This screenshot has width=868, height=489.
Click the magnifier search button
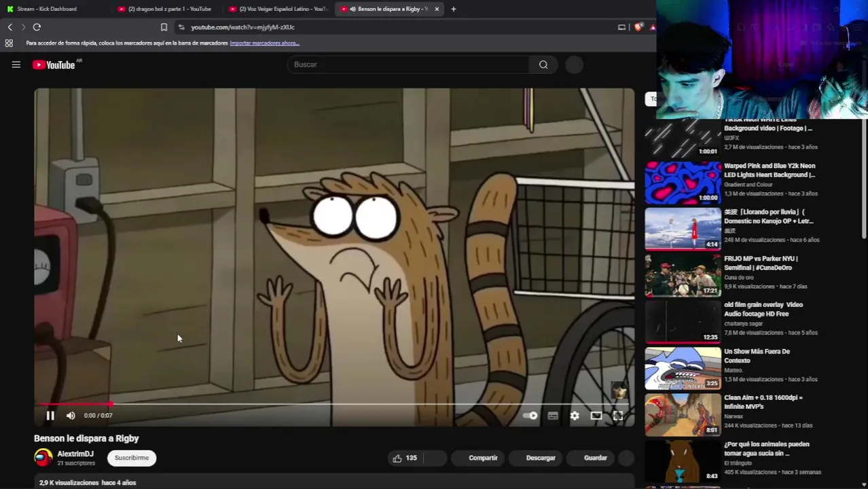(x=543, y=65)
